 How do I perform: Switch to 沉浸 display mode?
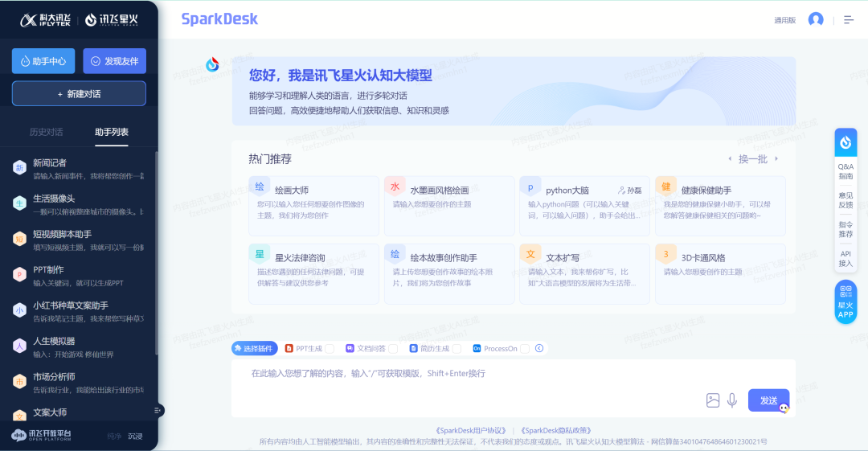click(x=135, y=436)
